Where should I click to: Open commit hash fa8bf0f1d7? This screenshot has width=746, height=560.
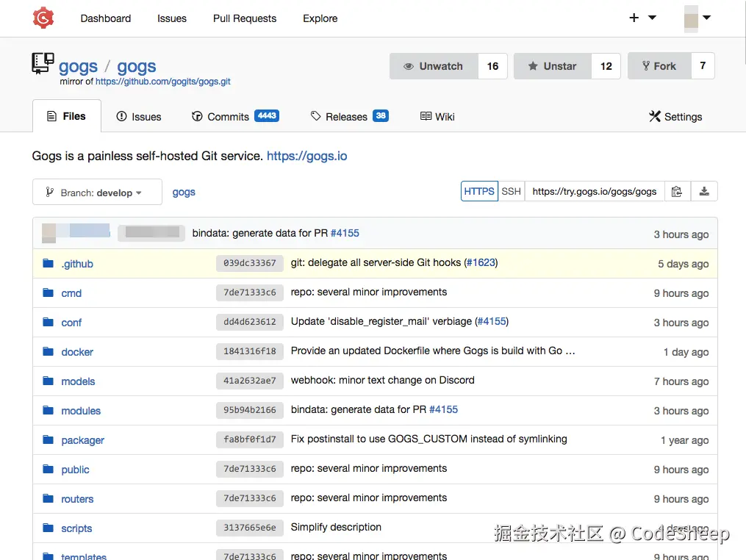click(x=250, y=439)
